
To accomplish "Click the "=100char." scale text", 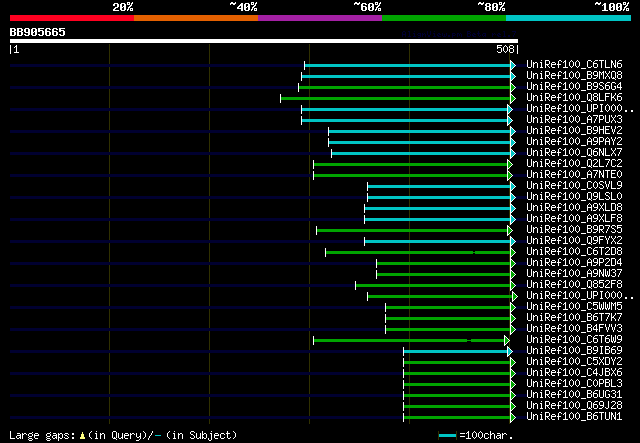I will 486,436.
